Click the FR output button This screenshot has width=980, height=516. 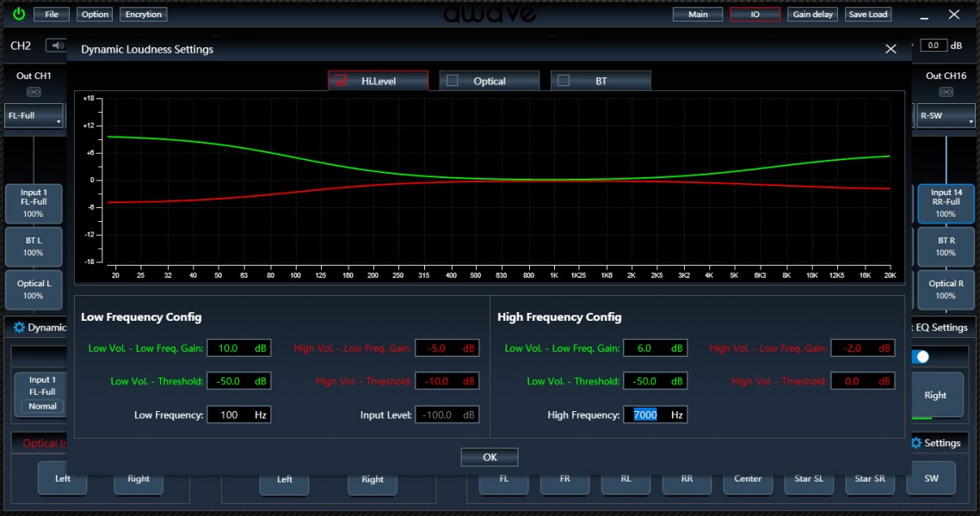[564, 478]
